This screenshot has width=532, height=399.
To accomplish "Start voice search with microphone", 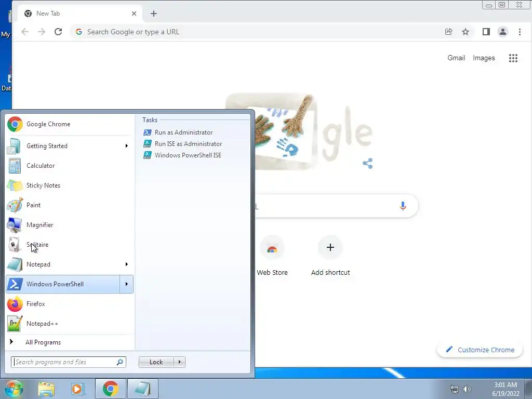I will tap(403, 206).
